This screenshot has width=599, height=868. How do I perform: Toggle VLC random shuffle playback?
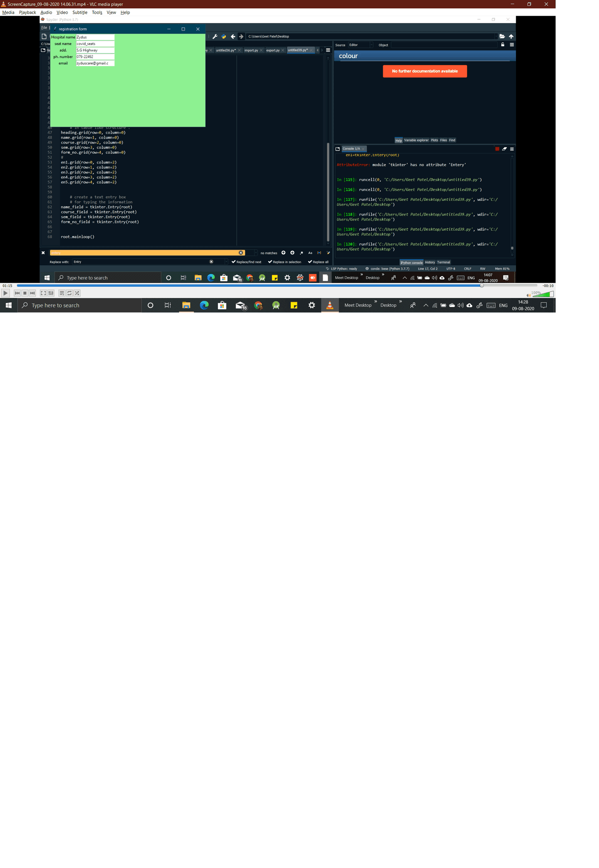[x=77, y=293]
